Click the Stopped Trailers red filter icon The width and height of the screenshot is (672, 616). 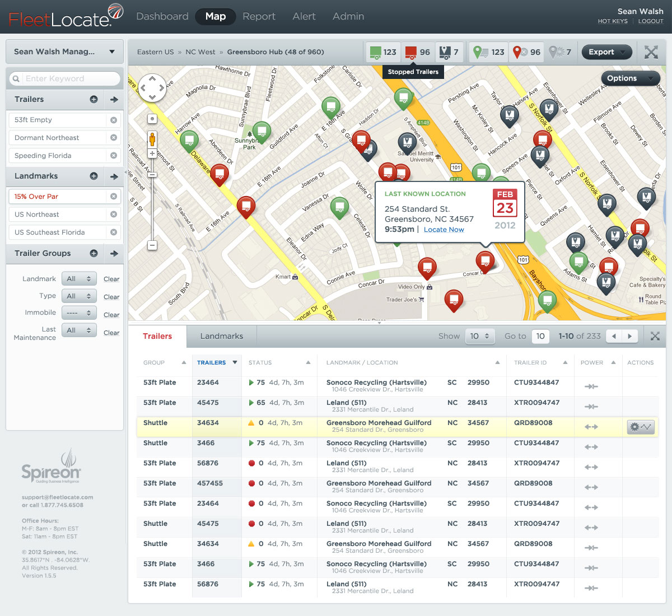[411, 52]
